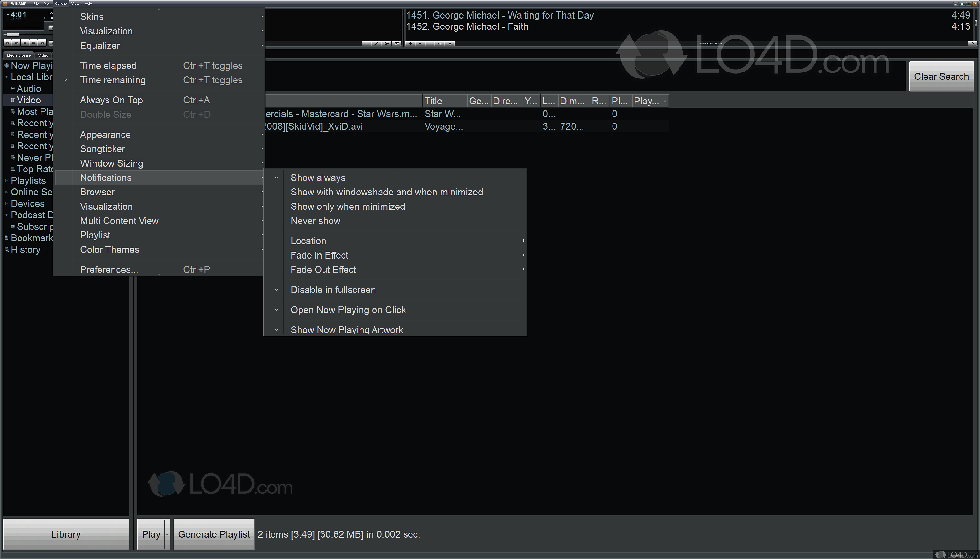Pause playback with the Pause button
This screenshot has width=980, height=559.
click(x=25, y=42)
